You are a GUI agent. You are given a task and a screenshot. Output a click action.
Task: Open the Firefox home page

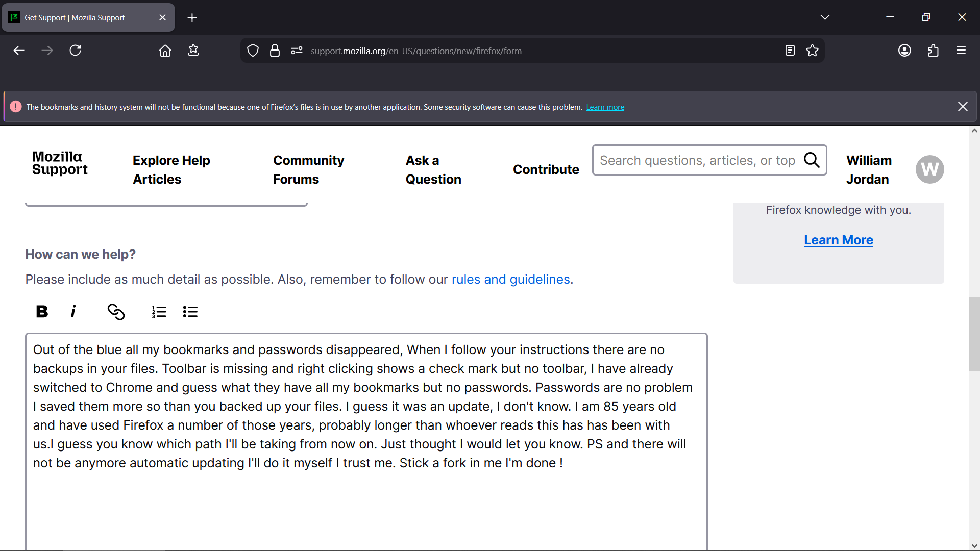point(165,51)
